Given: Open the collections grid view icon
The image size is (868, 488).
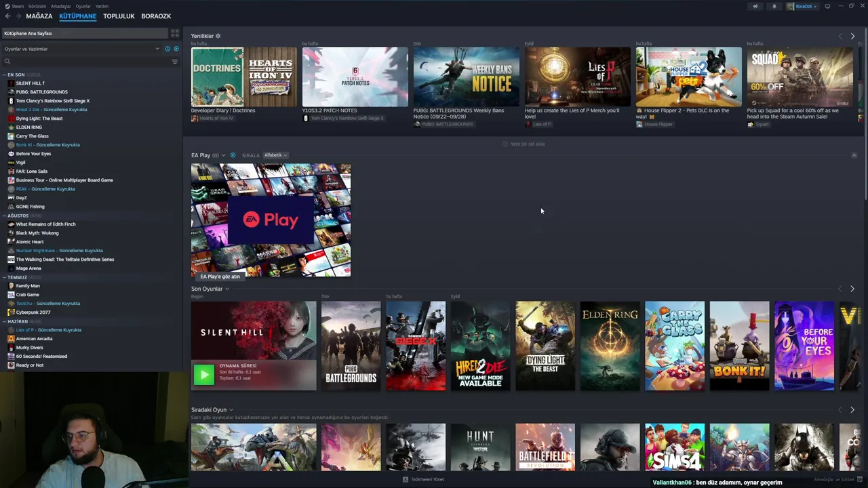Looking at the screenshot, I should tap(174, 33).
